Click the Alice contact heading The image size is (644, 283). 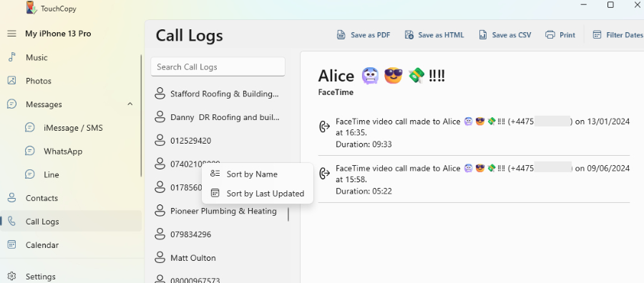381,76
